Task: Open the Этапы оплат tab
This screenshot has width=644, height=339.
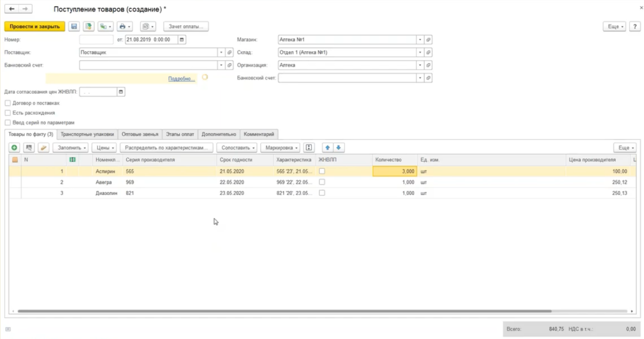Action: click(x=180, y=134)
